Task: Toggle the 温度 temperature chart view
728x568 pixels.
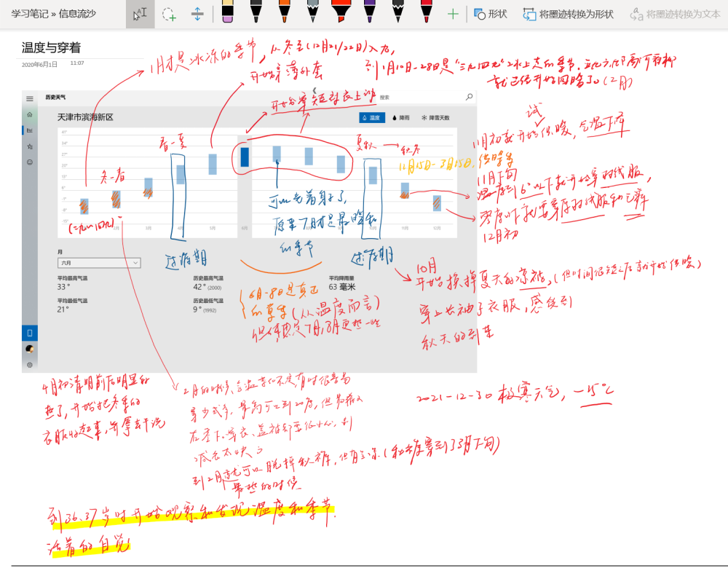Action: [x=371, y=118]
